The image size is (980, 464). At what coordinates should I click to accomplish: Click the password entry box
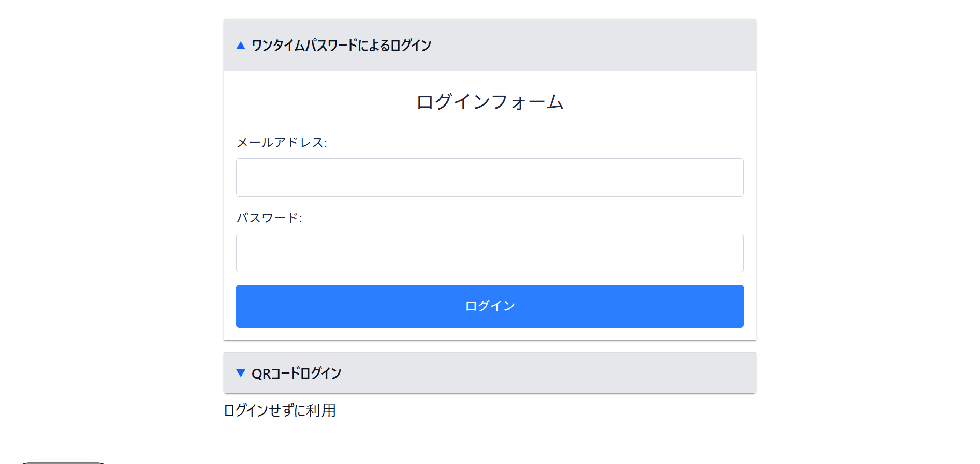point(489,253)
